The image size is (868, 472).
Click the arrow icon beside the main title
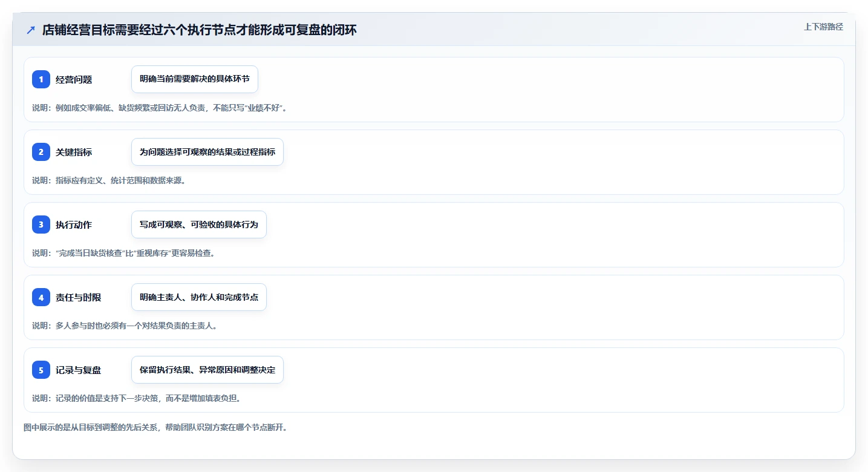[31, 30]
